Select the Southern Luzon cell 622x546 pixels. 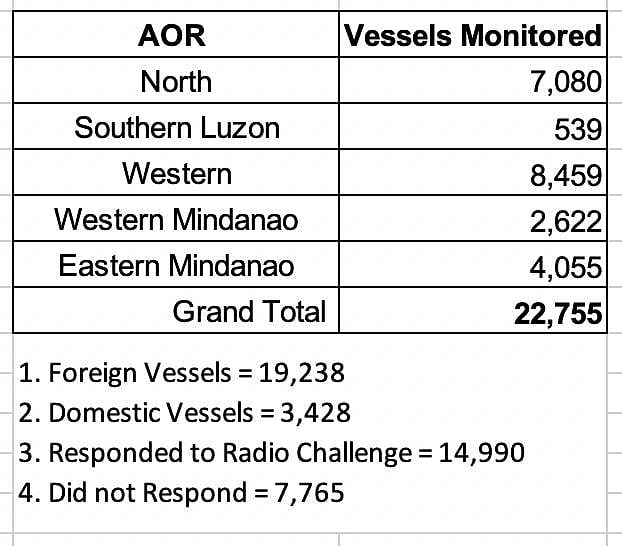point(176,127)
